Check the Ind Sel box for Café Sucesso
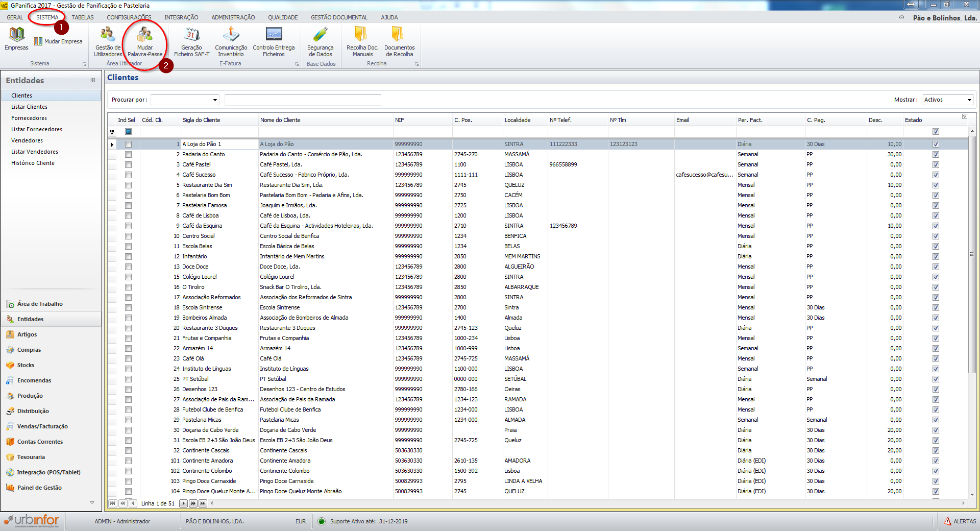Viewport: 980px width, 531px height. [128, 175]
